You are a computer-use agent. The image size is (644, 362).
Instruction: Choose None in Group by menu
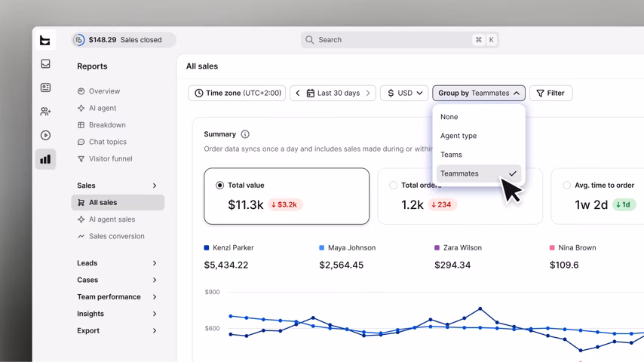pyautogui.click(x=479, y=117)
